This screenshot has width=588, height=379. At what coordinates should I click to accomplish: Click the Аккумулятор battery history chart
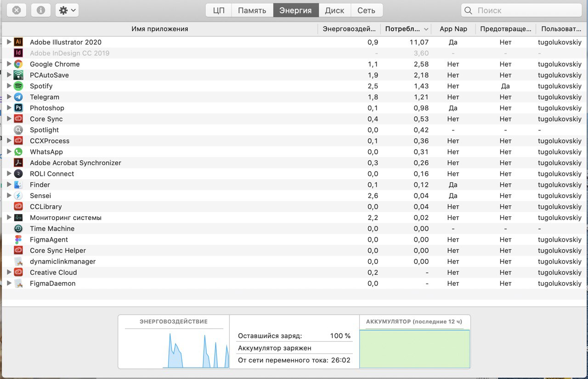tap(414, 349)
